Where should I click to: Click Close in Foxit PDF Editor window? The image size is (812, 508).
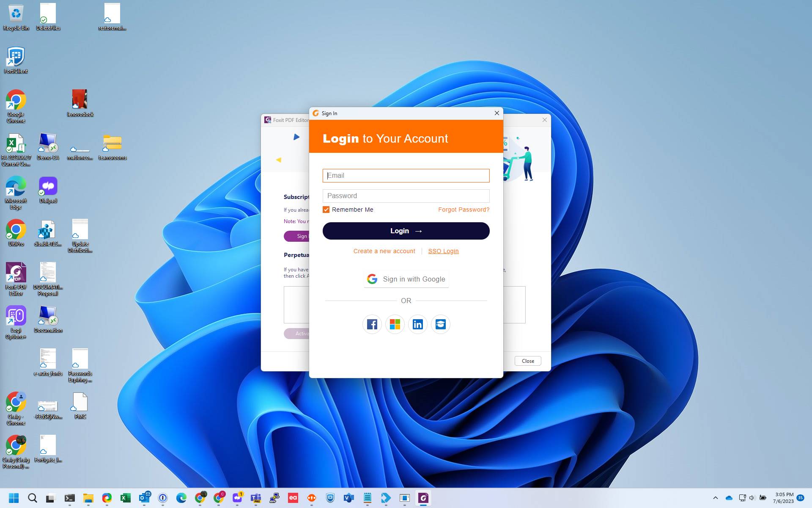(x=528, y=361)
